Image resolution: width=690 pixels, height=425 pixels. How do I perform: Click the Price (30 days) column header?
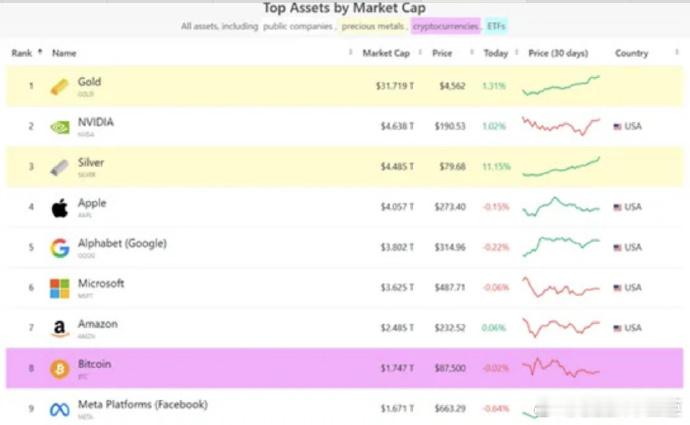click(x=558, y=53)
